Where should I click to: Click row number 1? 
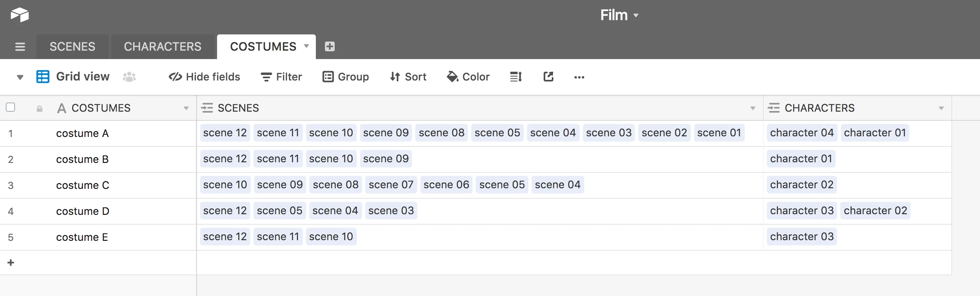pos(11,134)
